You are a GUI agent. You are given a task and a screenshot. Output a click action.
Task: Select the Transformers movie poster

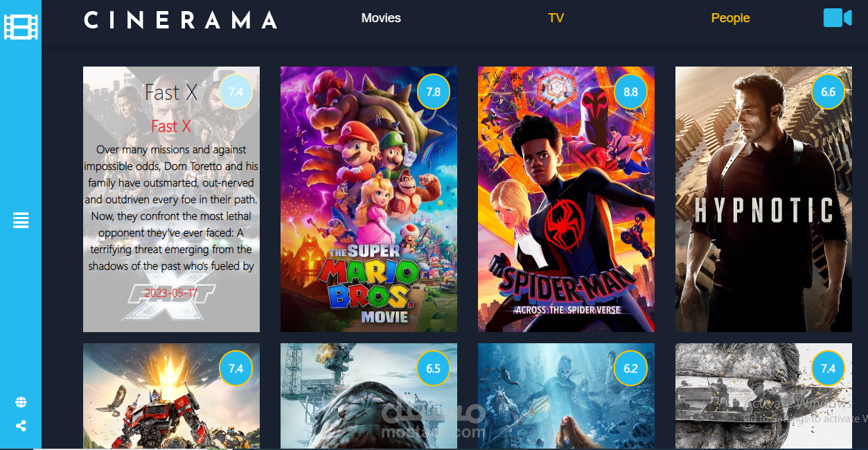click(171, 396)
